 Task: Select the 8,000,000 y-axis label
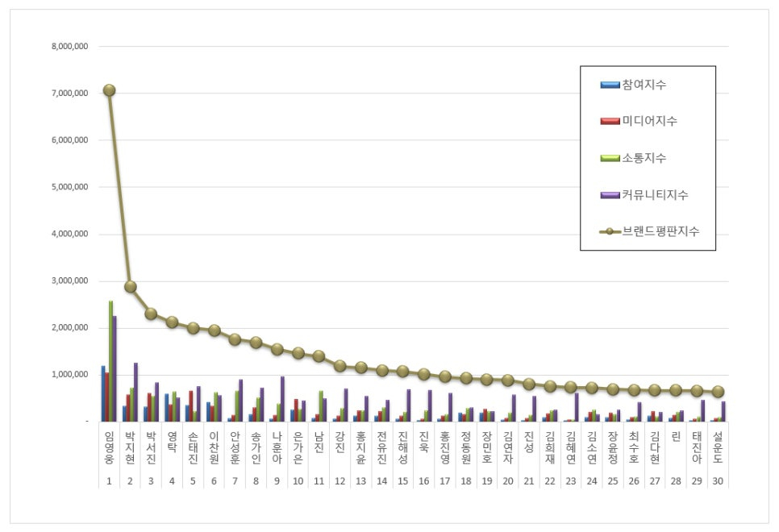tap(69, 46)
